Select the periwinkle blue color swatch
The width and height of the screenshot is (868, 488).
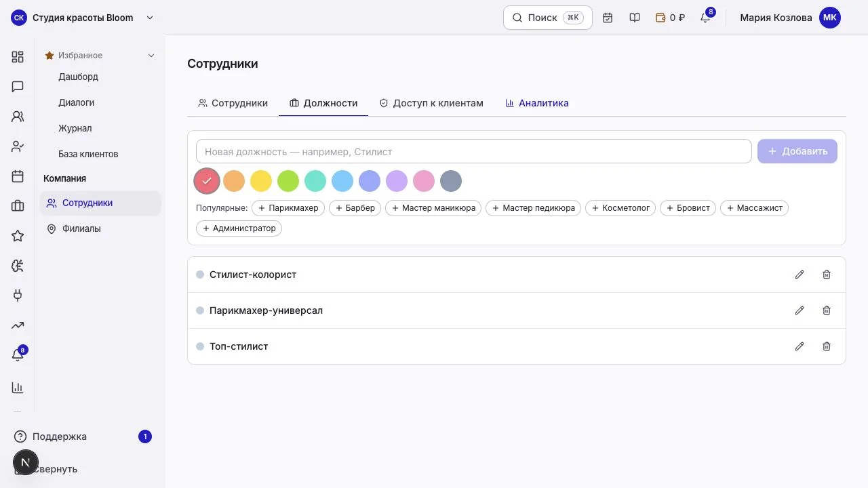click(x=370, y=181)
